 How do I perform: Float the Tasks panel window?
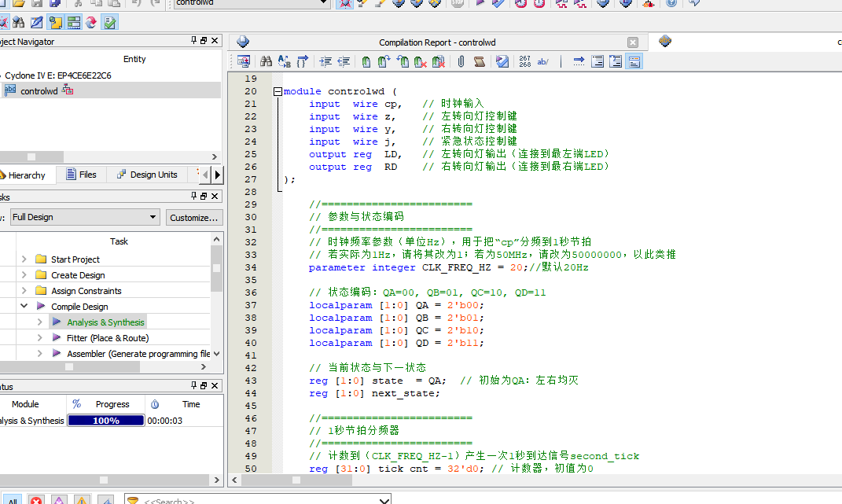click(204, 196)
